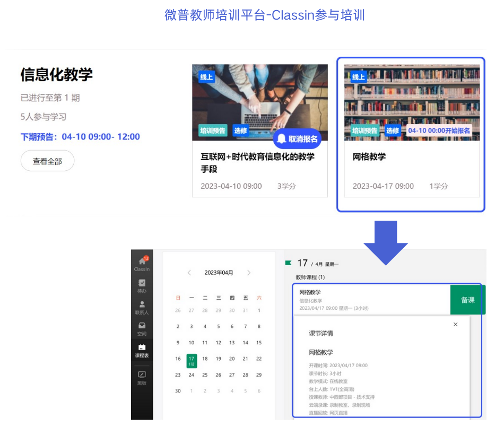The image size is (504, 435).
Task: Click the 已进行至第 1 期 text
Action: tap(50, 98)
